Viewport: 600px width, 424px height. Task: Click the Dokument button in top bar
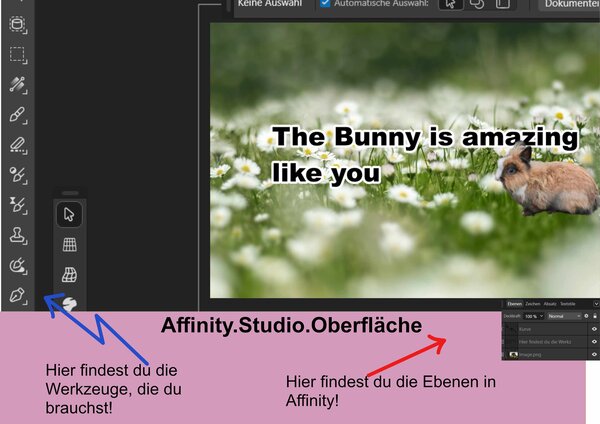[570, 5]
